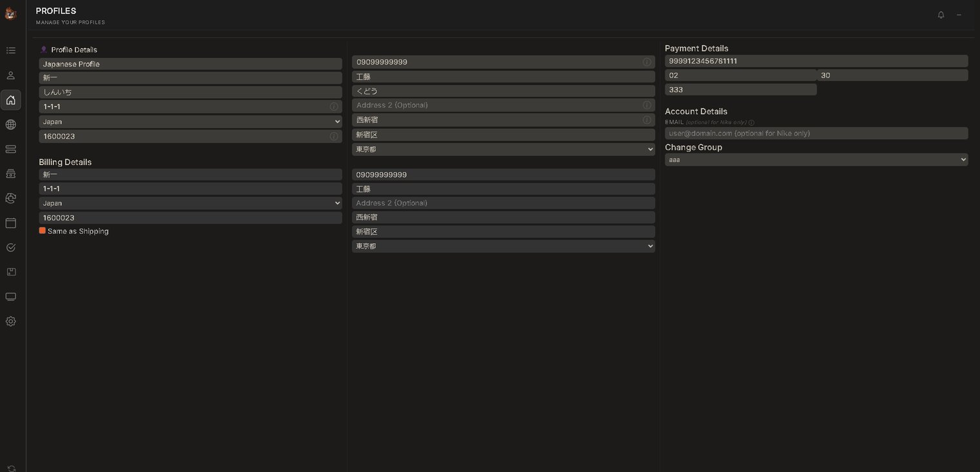Open the globe icon in the sidebar
Screen dimensions: 980x472
click(x=11, y=124)
